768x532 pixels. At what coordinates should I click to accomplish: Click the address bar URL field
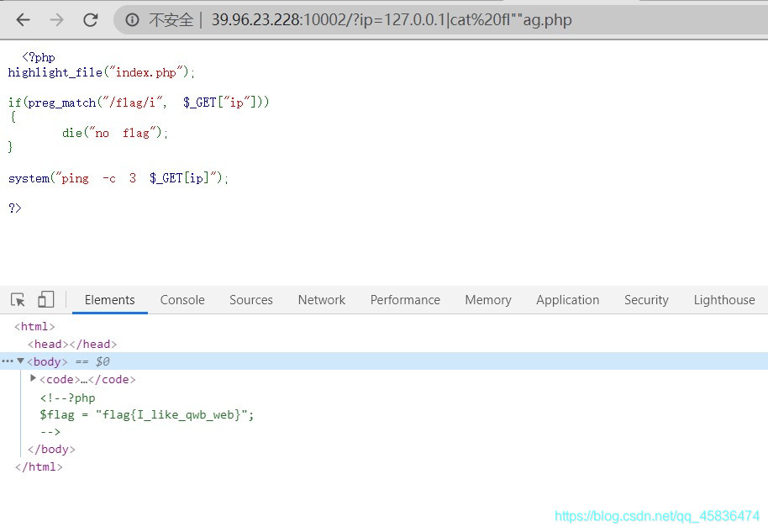[392, 19]
